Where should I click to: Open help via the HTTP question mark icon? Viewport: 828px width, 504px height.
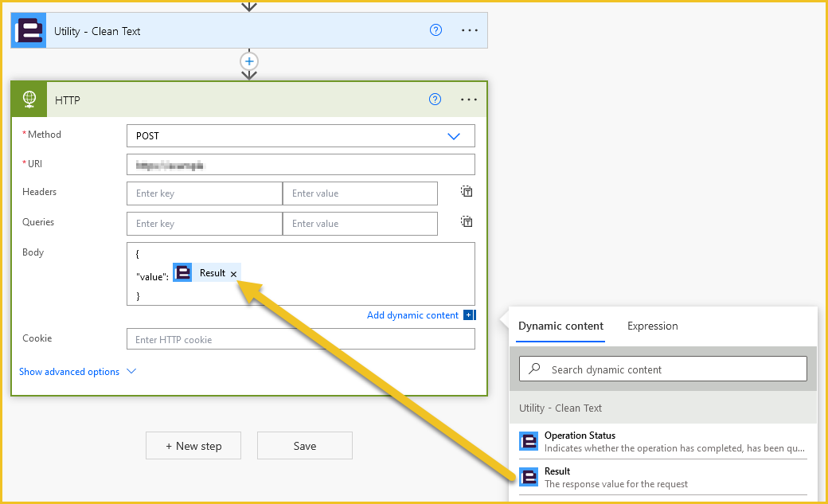coord(435,99)
